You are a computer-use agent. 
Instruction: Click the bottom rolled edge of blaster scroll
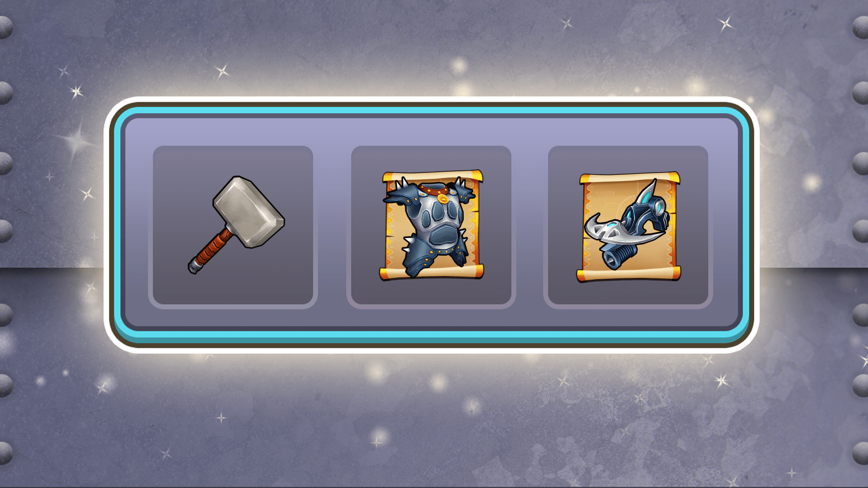coord(628,274)
